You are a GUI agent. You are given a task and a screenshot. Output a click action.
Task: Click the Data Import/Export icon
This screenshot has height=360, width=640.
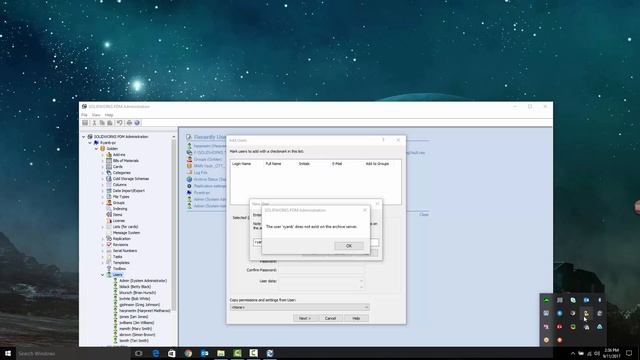tap(109, 191)
